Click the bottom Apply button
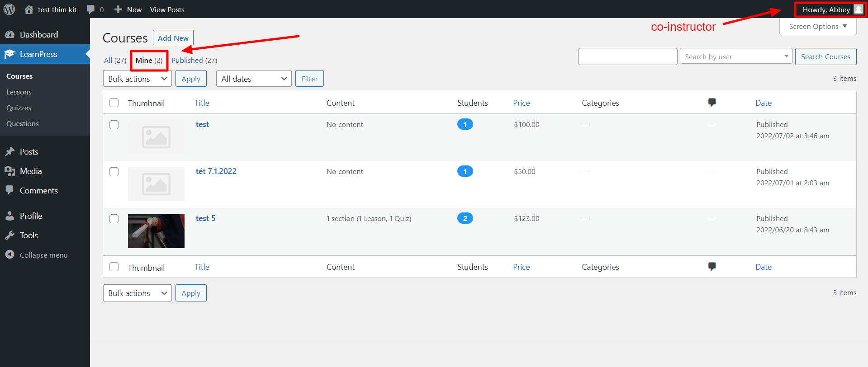The image size is (868, 367). pos(191,293)
